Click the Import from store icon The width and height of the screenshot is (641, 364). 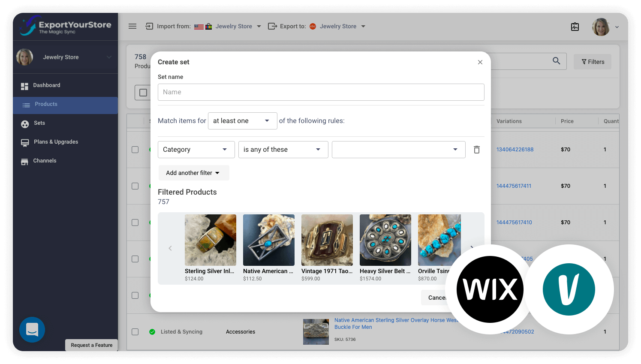[149, 26]
